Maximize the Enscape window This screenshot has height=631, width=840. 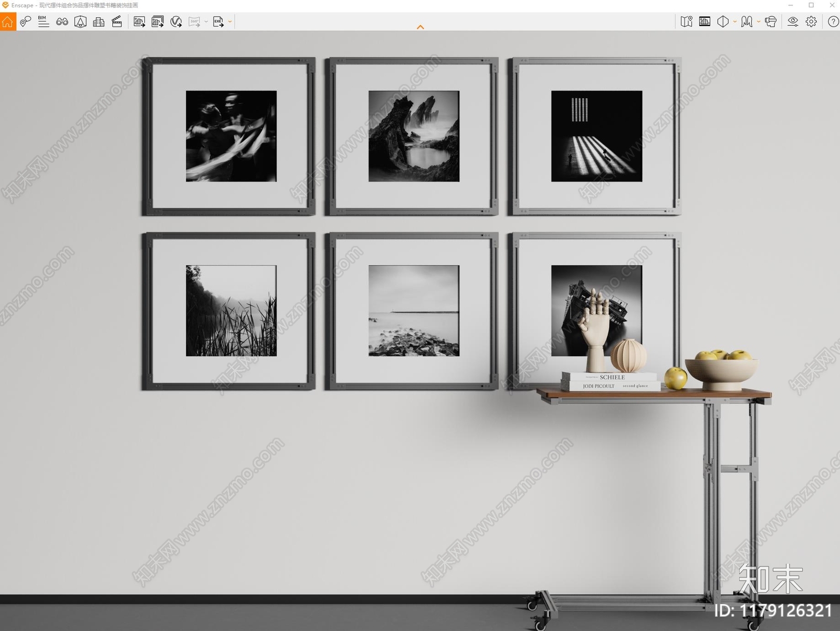(811, 5)
